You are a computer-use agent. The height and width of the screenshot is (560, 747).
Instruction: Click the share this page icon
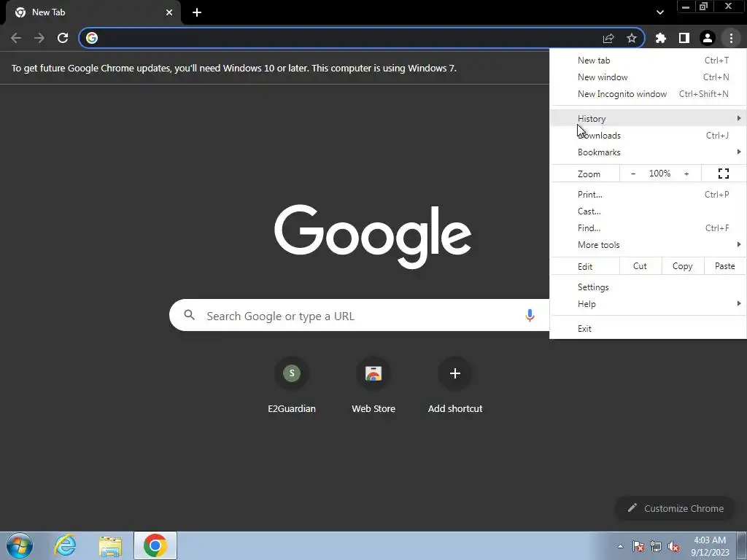point(608,38)
